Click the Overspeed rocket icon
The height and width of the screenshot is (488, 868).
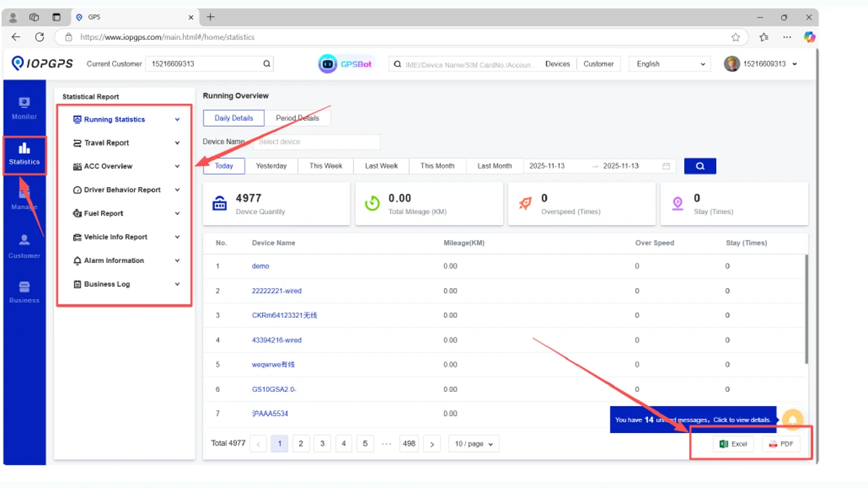525,203
